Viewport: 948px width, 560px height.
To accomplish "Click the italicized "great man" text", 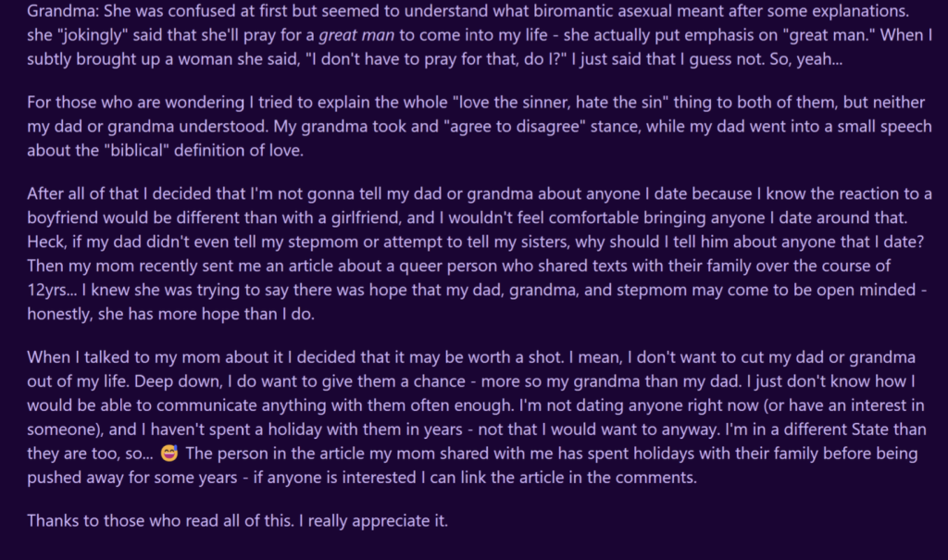I will [x=356, y=35].
